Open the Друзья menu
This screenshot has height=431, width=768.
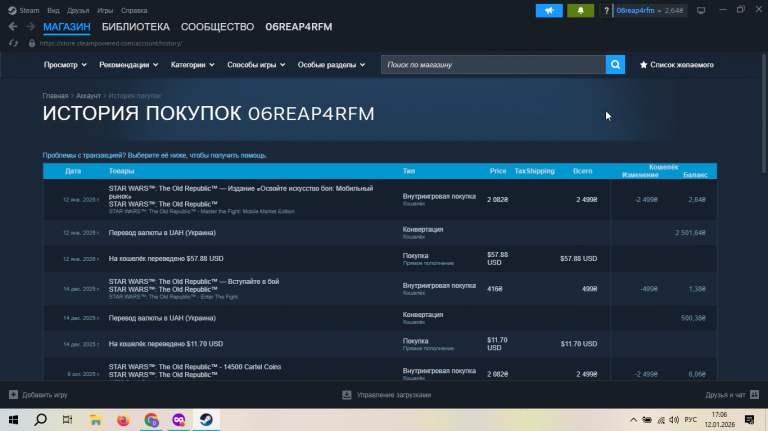click(x=78, y=10)
